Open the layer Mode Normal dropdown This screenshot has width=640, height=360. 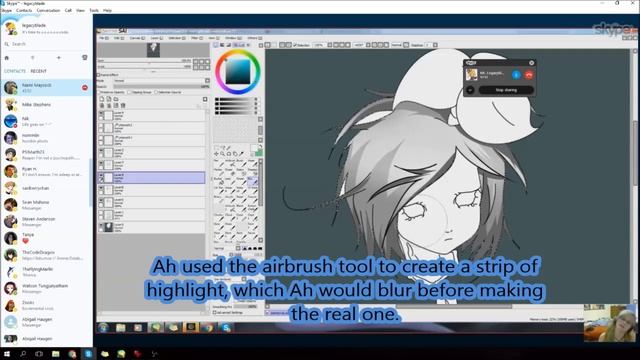(x=162, y=81)
